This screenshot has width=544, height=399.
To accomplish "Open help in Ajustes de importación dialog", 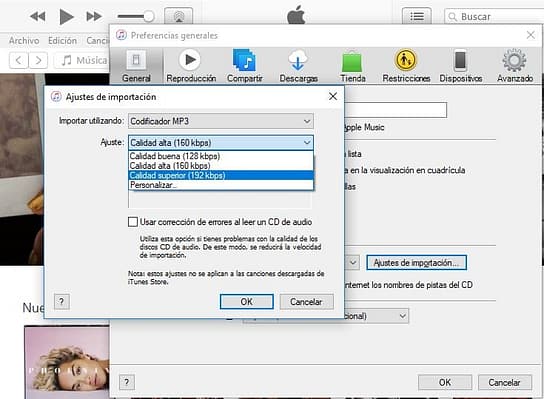I will [62, 302].
